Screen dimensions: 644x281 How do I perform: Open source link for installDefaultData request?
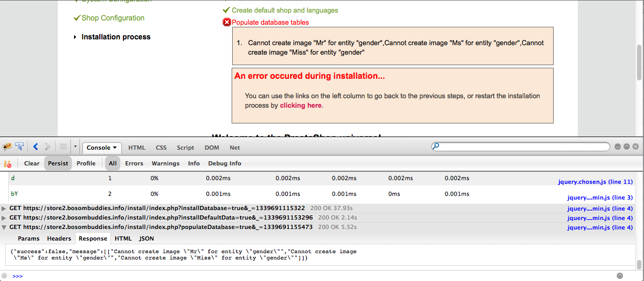coord(600,218)
